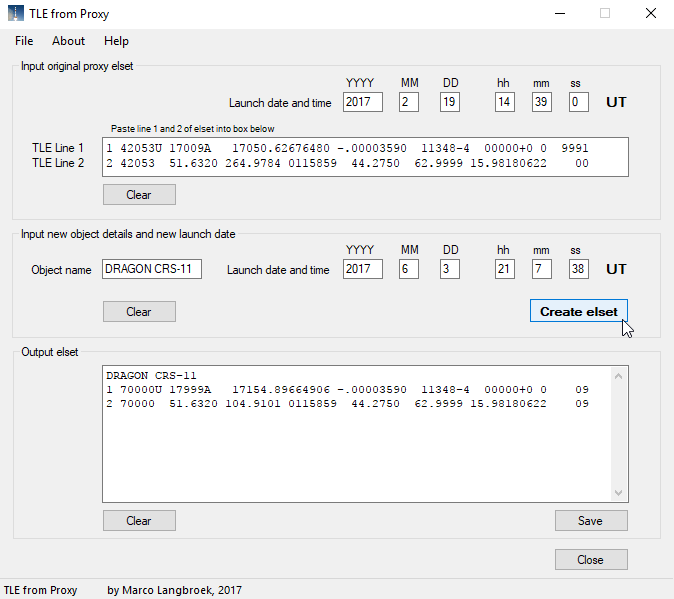674x599 pixels.
Task: Click the new launch day field showing 3
Action: (x=450, y=269)
